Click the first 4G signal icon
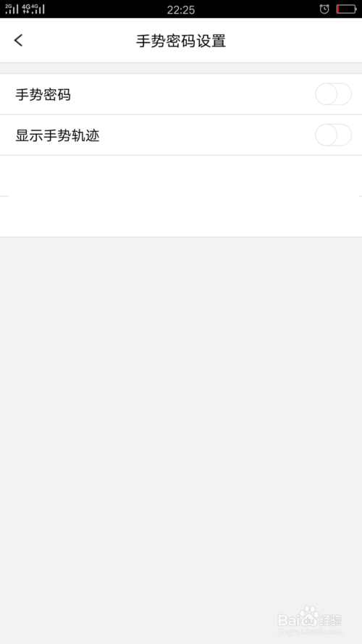The height and width of the screenshot is (644, 362). click(27, 9)
